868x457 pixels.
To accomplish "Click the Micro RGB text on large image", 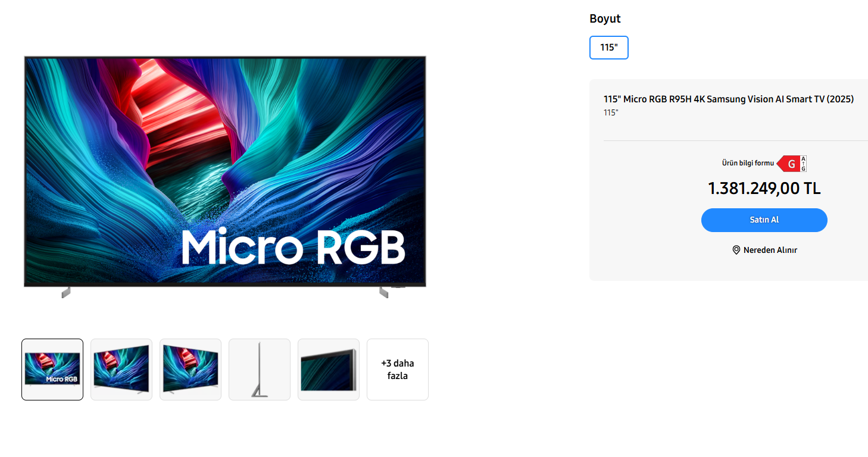I will point(293,246).
